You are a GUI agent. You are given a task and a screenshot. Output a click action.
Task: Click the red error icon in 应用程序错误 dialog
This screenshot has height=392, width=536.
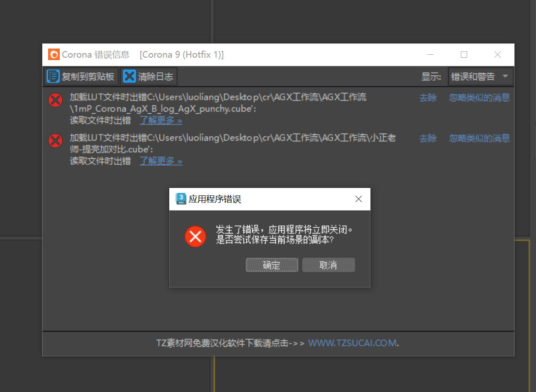[x=195, y=236]
